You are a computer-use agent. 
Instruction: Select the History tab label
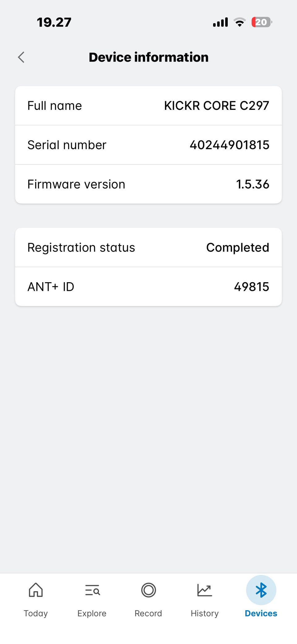click(x=205, y=613)
